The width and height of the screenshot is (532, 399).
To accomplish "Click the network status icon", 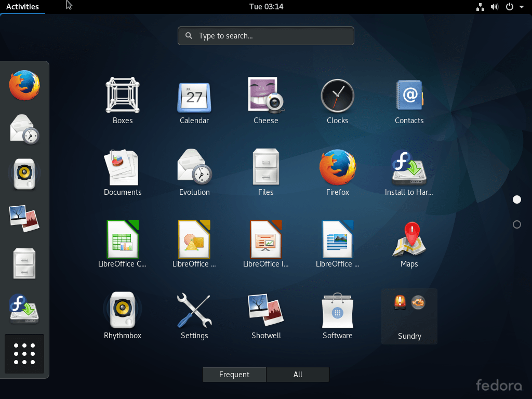I will point(480,7).
